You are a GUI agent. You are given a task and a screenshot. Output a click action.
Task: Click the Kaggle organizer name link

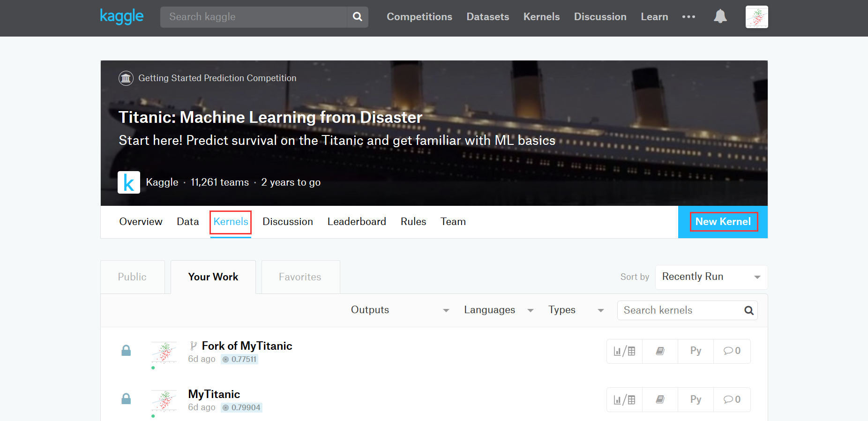[x=162, y=182]
